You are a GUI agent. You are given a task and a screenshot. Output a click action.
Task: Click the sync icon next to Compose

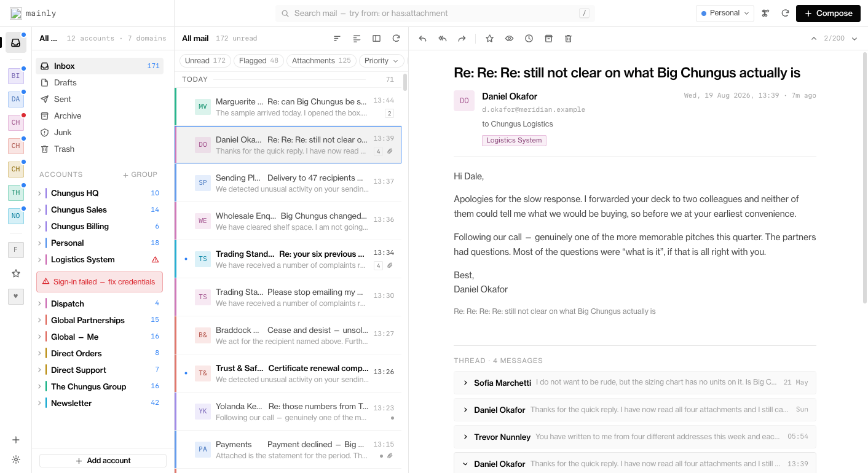(785, 13)
